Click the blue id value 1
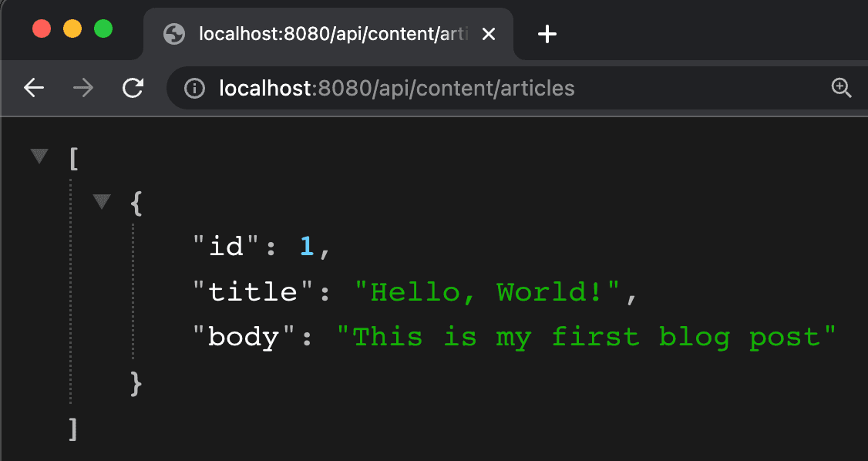This screenshot has width=868, height=461. pyautogui.click(x=307, y=247)
